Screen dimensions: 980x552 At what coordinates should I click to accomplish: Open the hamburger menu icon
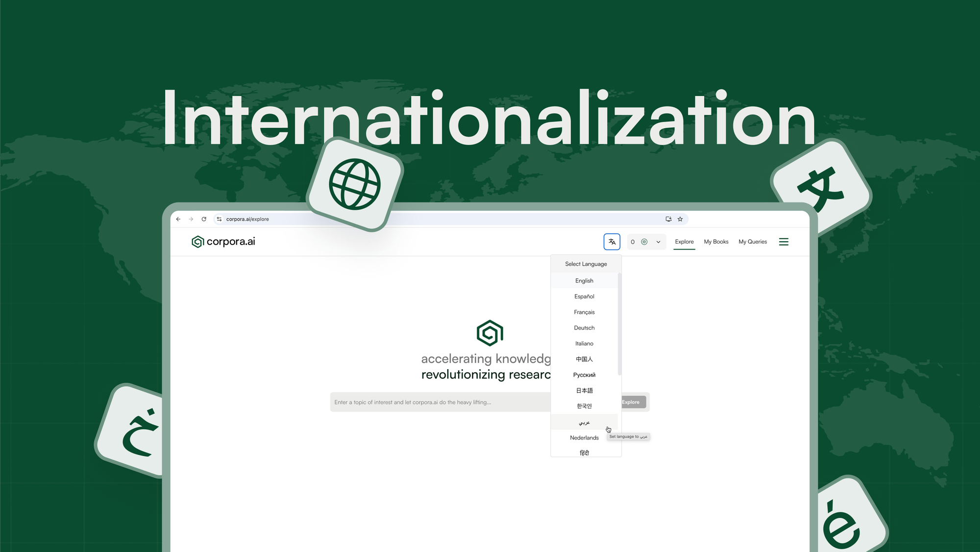pyautogui.click(x=784, y=242)
